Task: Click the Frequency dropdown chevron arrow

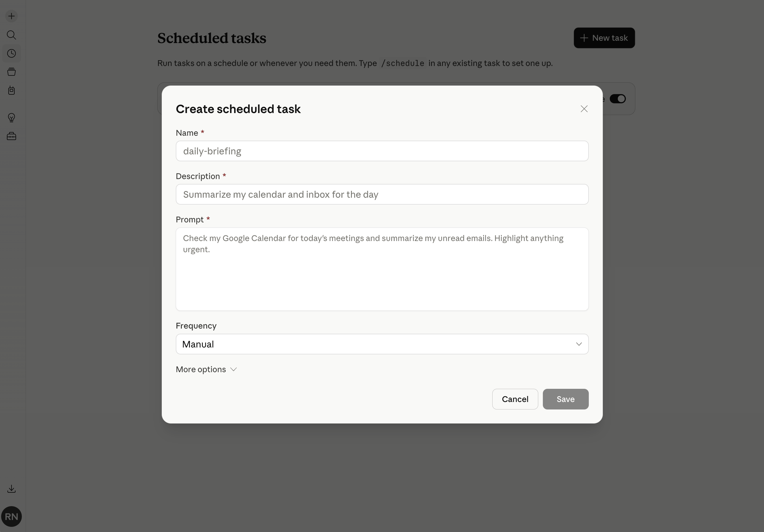Action: tap(579, 344)
